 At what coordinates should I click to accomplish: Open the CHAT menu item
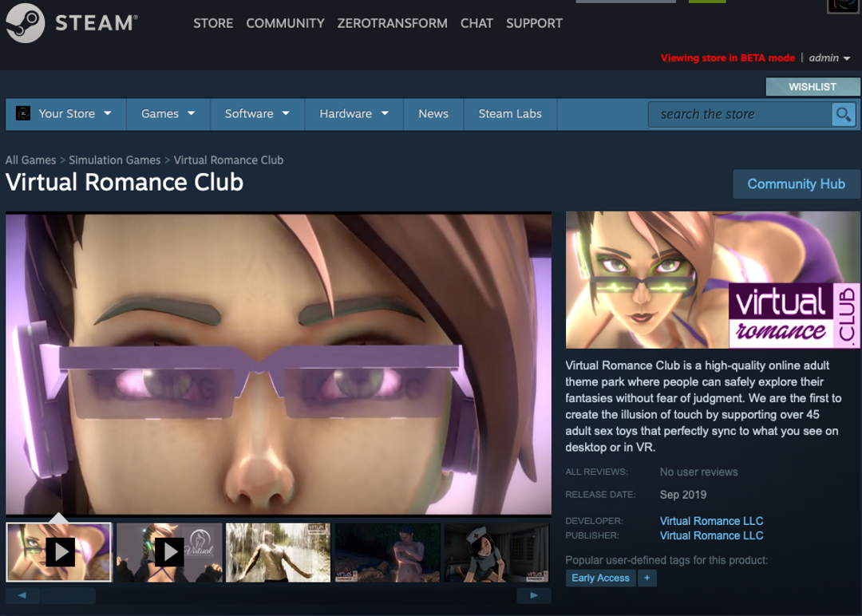coord(476,23)
